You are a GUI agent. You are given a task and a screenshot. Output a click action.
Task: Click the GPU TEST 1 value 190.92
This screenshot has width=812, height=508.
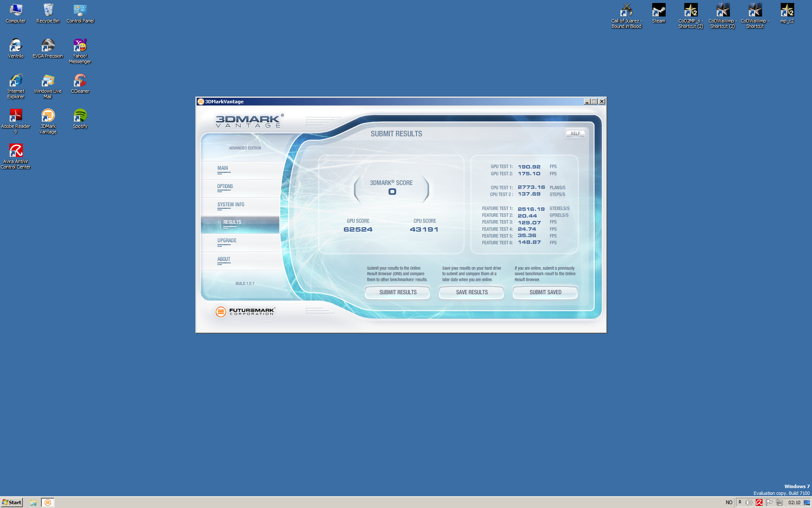[529, 167]
